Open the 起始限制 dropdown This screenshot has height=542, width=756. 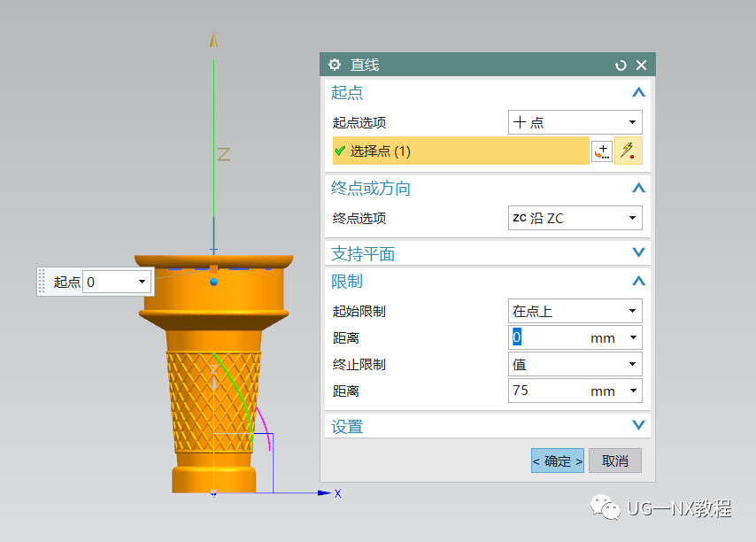pyautogui.click(x=575, y=311)
